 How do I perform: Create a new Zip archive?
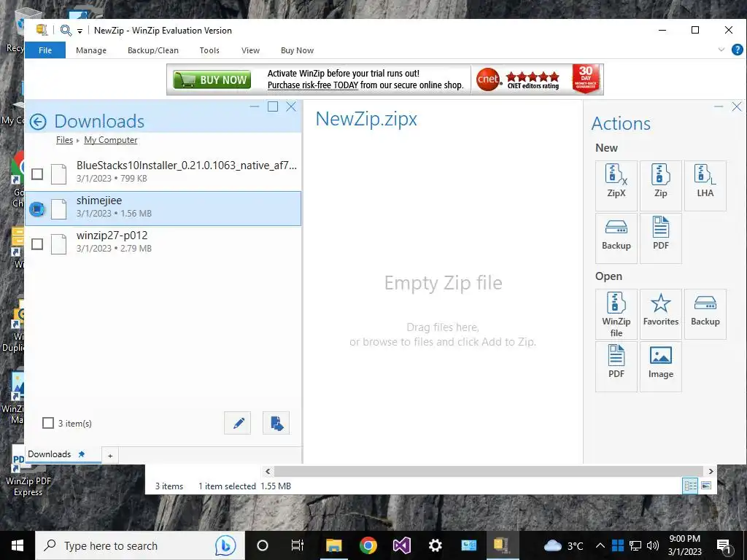(660, 186)
